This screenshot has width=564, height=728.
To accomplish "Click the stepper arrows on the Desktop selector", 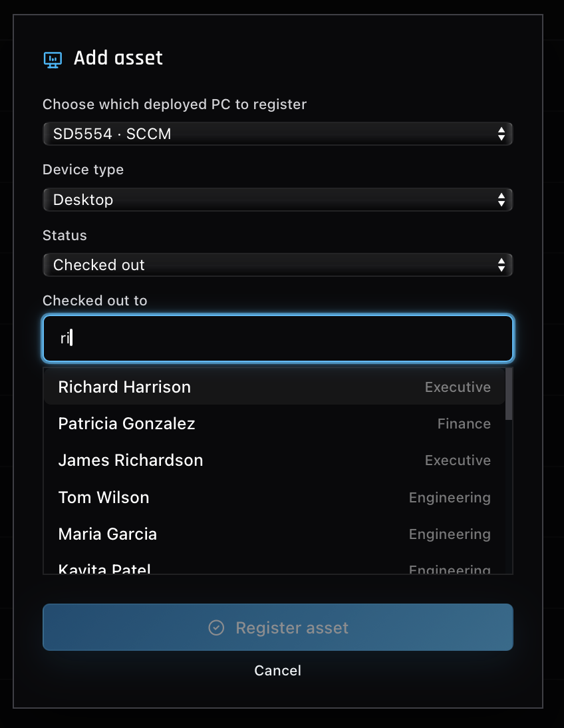I will click(x=501, y=200).
